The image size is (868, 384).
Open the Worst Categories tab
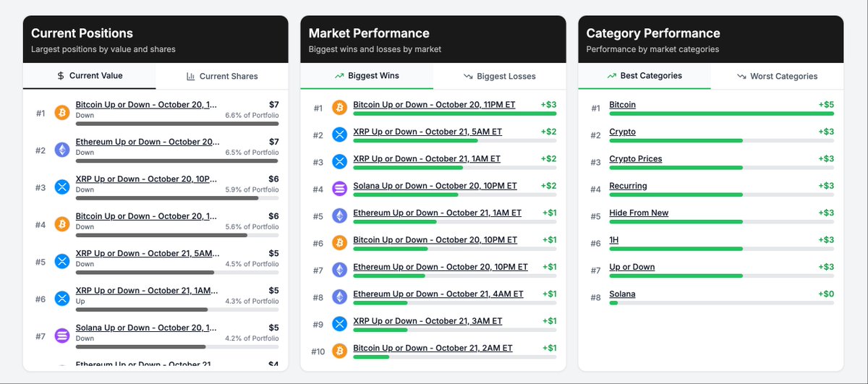click(x=778, y=76)
